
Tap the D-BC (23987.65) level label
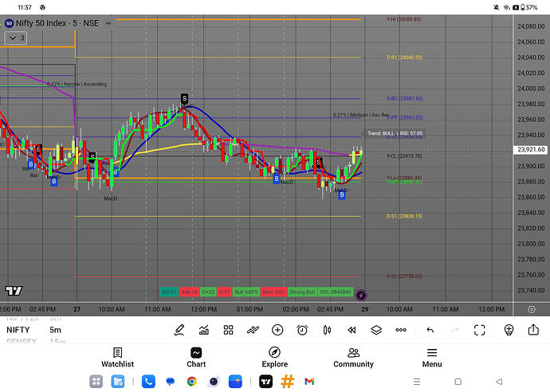coord(404,99)
